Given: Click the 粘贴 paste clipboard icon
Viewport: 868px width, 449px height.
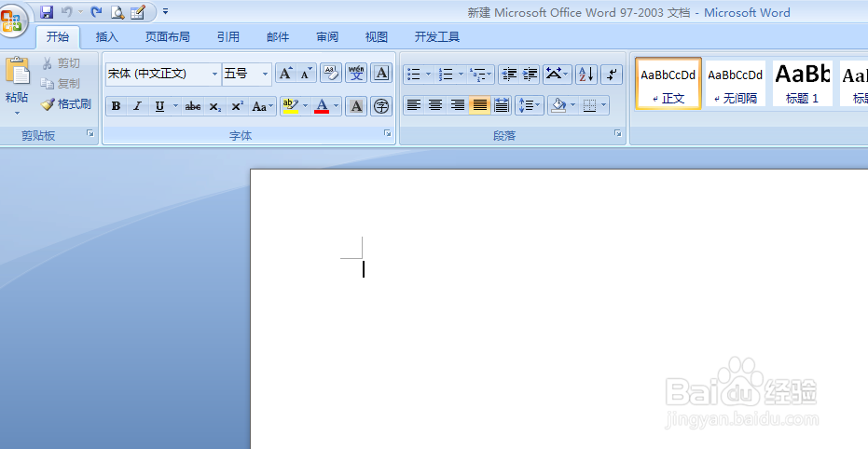Looking at the screenshot, I should pyautogui.click(x=17, y=71).
